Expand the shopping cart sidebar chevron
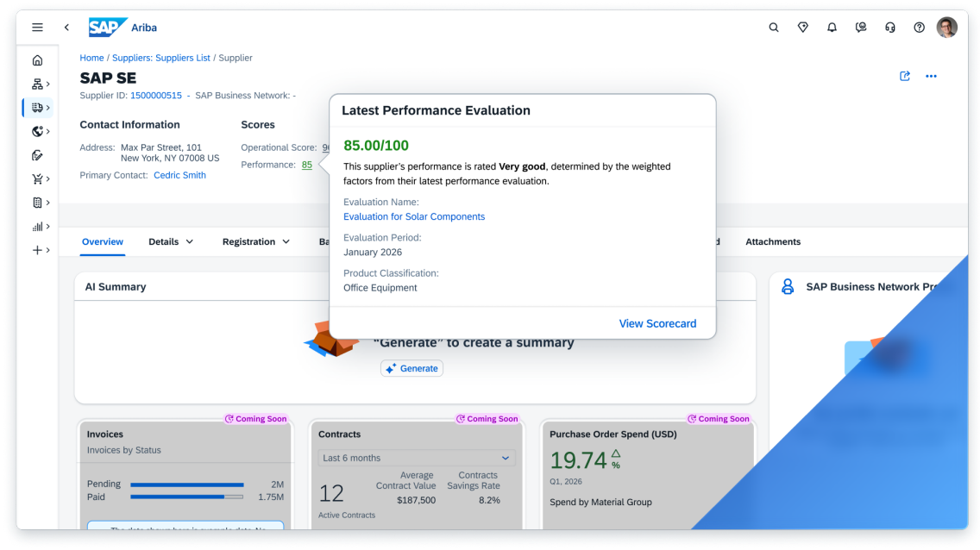 point(48,179)
